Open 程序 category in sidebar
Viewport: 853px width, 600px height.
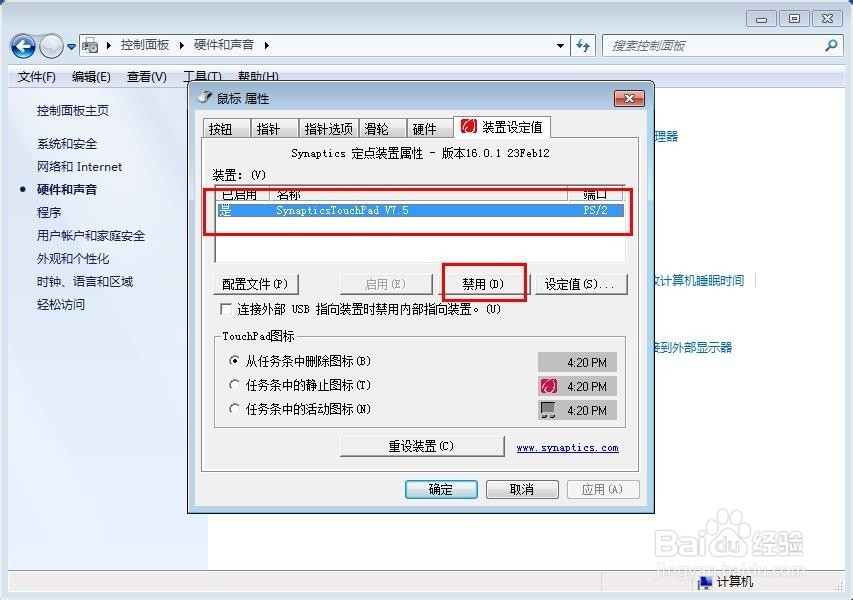[48, 213]
